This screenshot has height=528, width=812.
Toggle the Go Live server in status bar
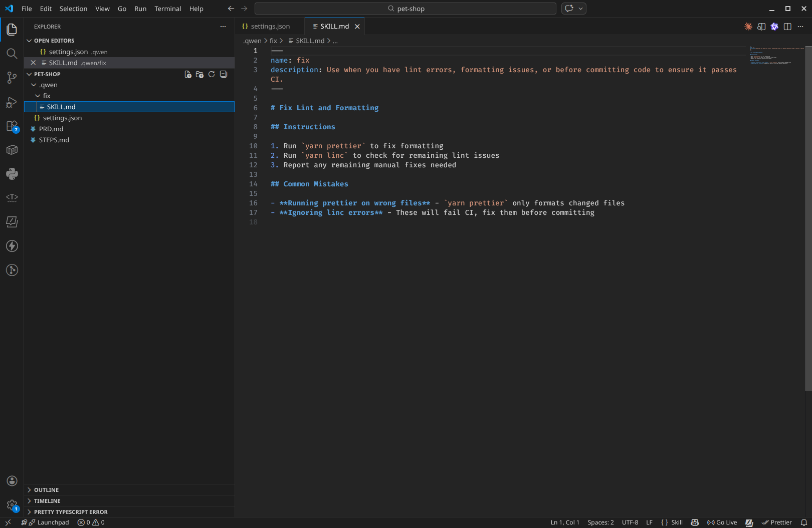click(722, 522)
